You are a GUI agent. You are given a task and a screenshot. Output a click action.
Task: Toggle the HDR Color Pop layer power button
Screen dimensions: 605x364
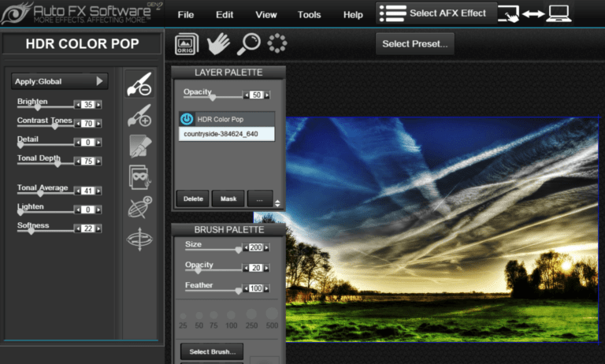click(187, 119)
